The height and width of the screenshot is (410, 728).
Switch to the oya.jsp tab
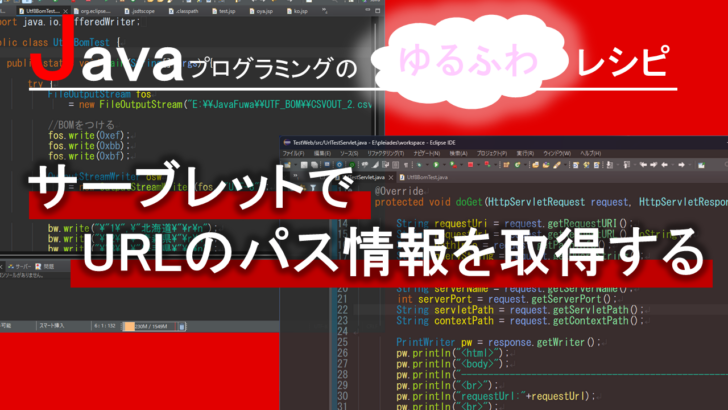[x=261, y=11]
